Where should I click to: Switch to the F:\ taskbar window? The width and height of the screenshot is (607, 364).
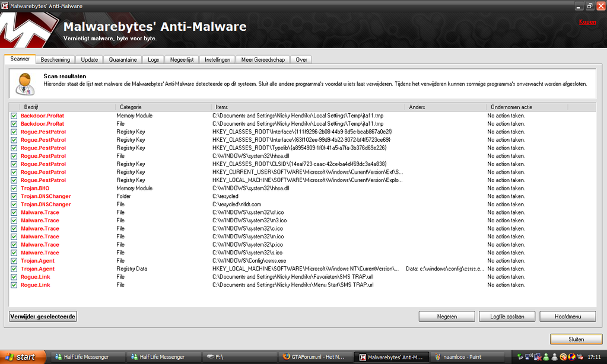(x=240, y=357)
